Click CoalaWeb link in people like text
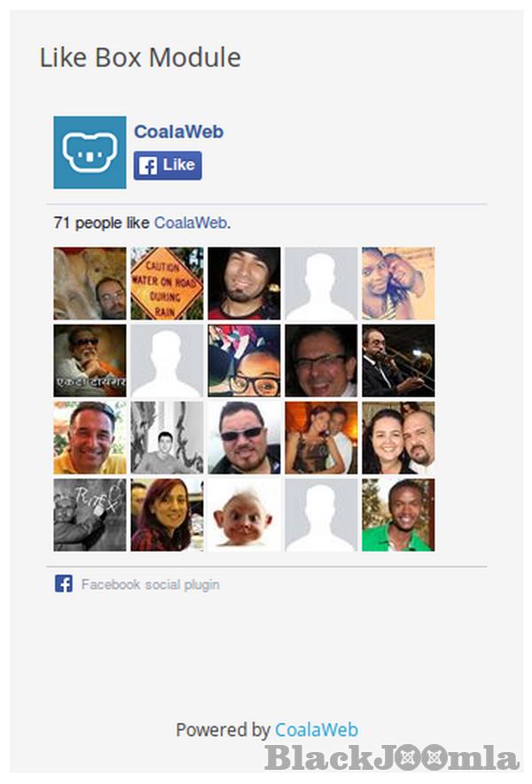This screenshot has width=532, height=784. pyautogui.click(x=191, y=223)
